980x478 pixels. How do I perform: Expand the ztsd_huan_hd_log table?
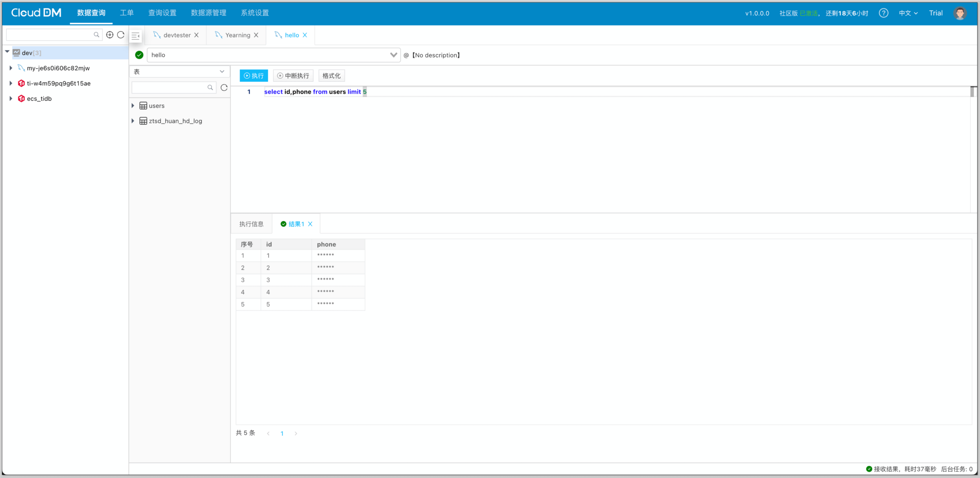click(x=133, y=121)
